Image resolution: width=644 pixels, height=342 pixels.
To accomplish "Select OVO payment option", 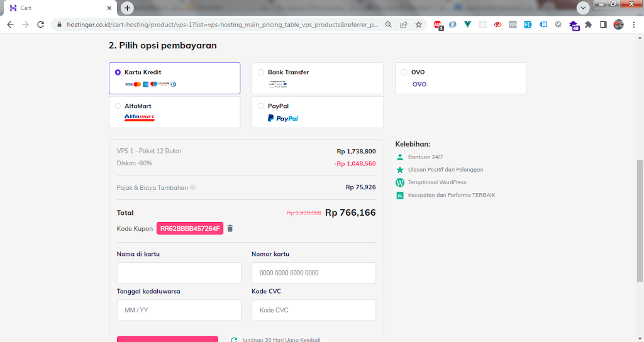I will click(461, 78).
